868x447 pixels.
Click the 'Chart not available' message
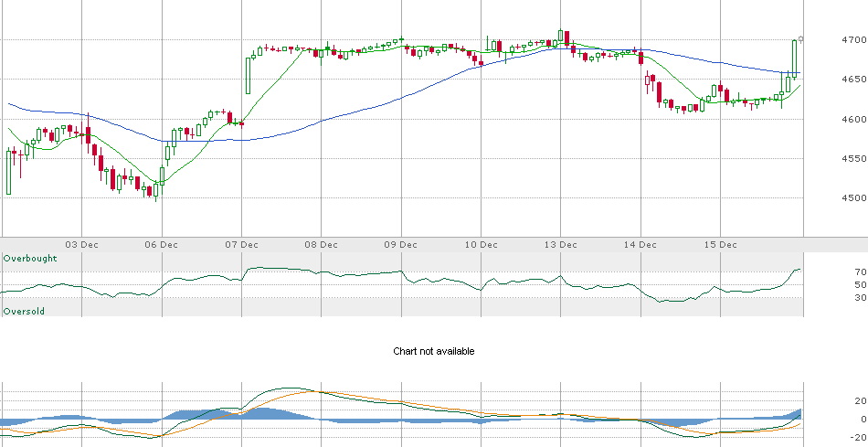click(434, 351)
